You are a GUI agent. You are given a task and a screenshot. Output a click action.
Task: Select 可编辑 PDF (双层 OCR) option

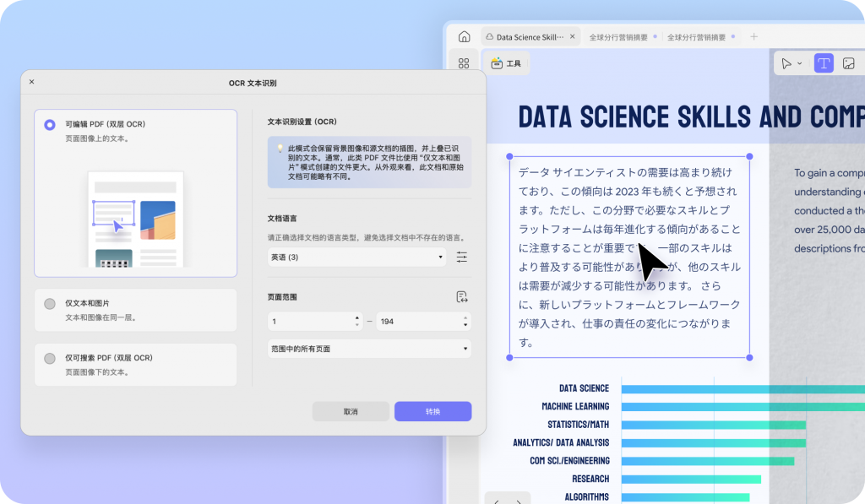click(x=136, y=193)
